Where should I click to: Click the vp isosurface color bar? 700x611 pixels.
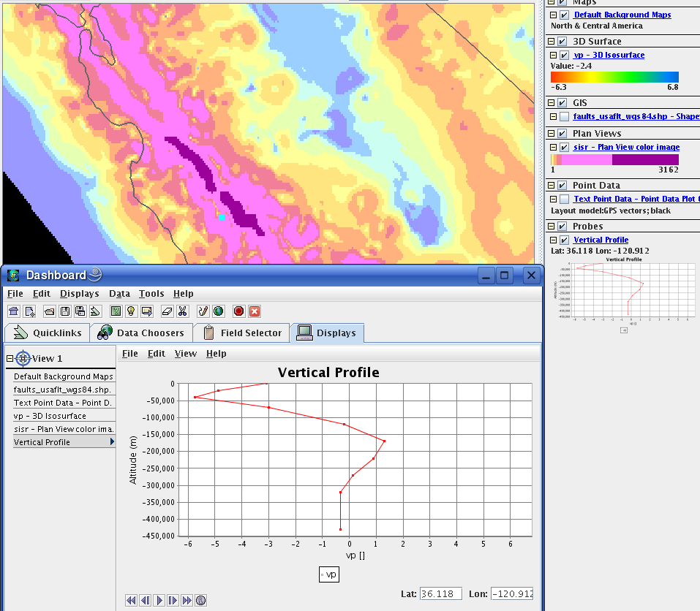614,77
